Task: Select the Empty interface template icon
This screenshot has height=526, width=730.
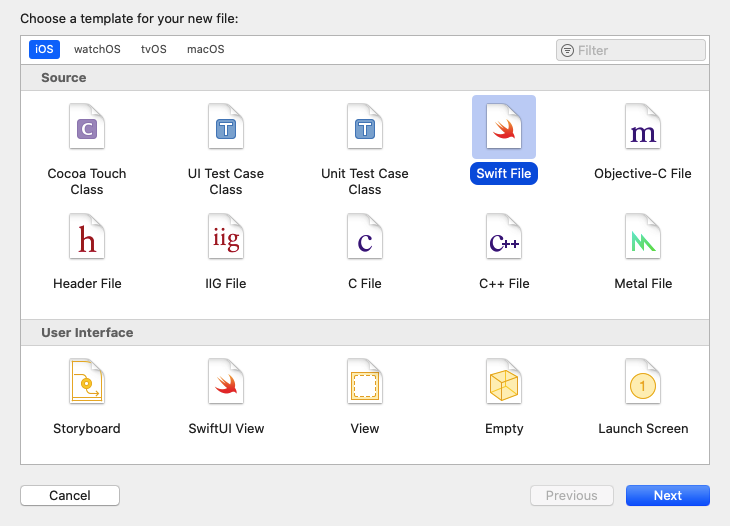Action: coord(504,382)
